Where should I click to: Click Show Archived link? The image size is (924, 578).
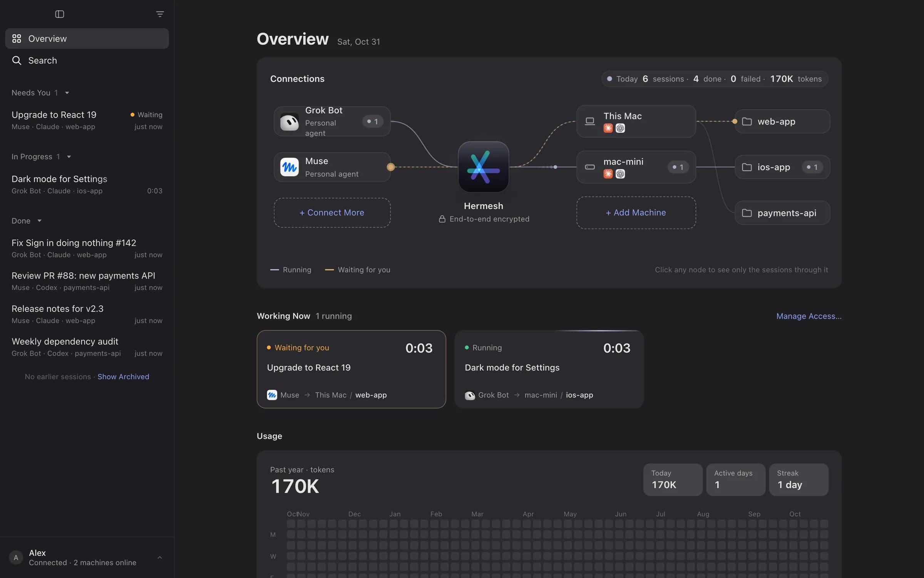123,376
